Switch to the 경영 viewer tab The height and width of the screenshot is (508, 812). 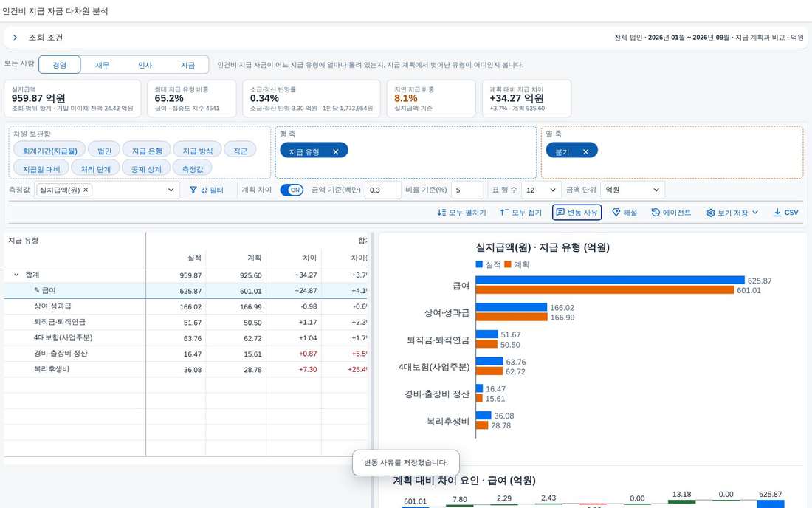tap(60, 65)
